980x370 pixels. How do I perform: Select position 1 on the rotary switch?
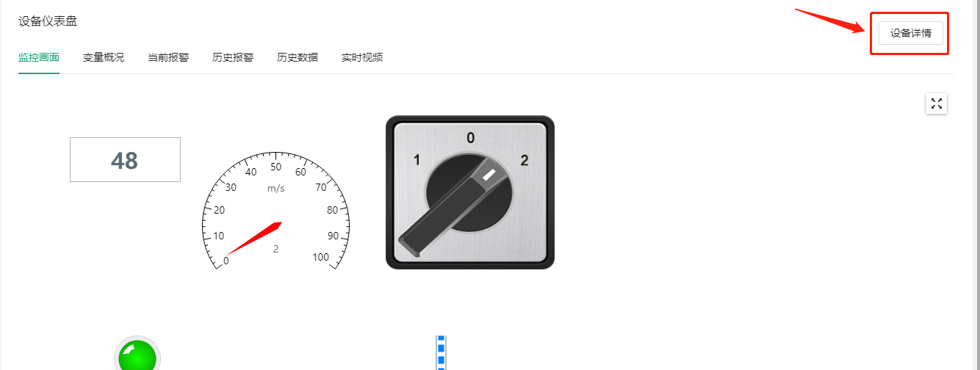click(x=417, y=159)
